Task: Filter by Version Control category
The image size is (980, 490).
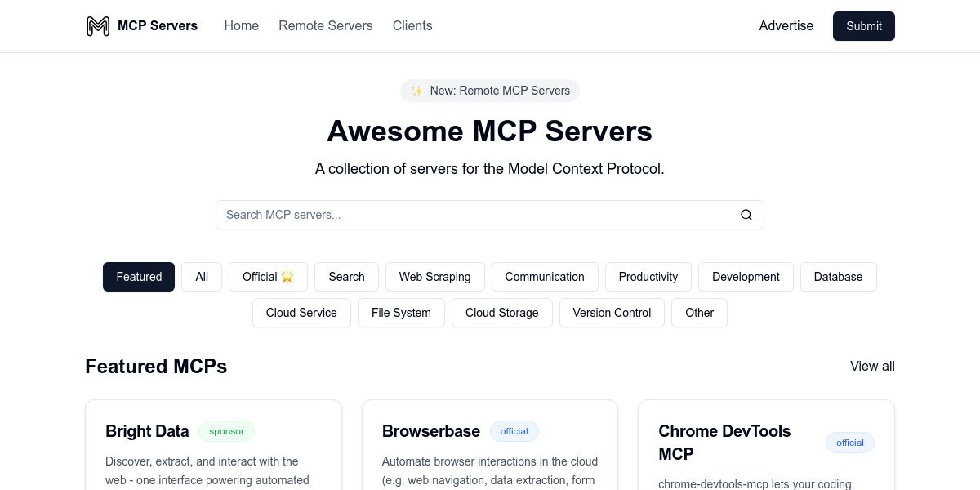Action: [x=612, y=313]
